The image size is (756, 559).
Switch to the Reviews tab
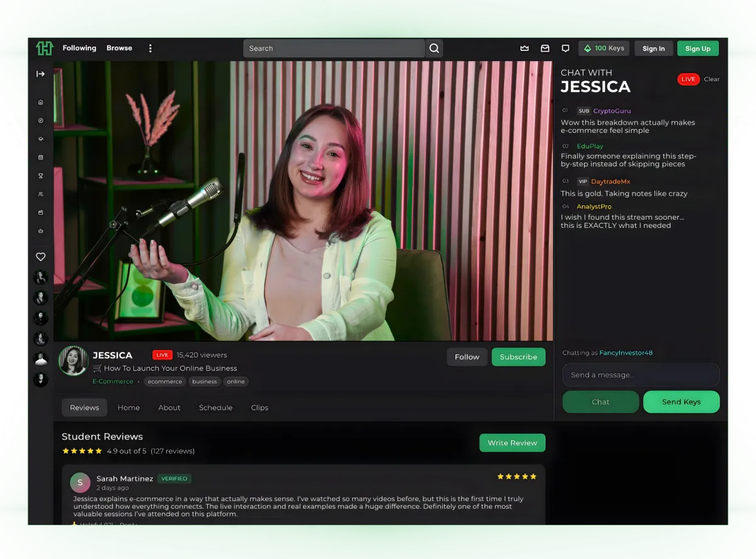tap(84, 408)
